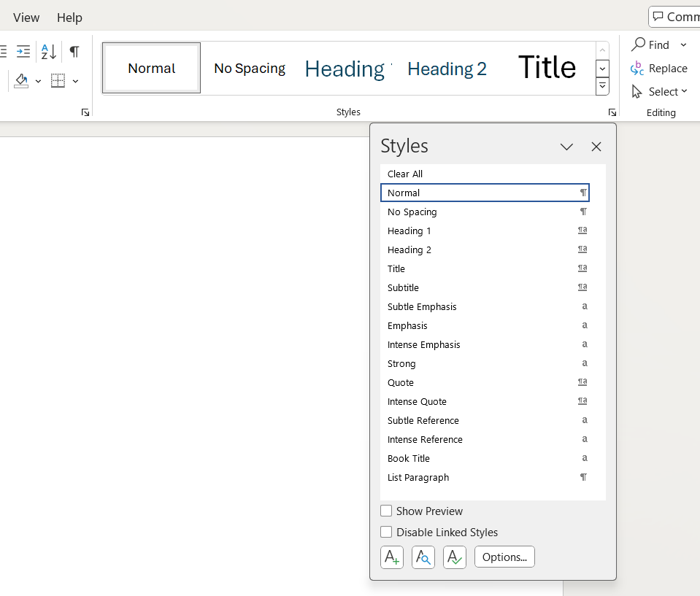The width and height of the screenshot is (700, 596).
Task: Open Styles pane task options chevron
Action: click(566, 147)
